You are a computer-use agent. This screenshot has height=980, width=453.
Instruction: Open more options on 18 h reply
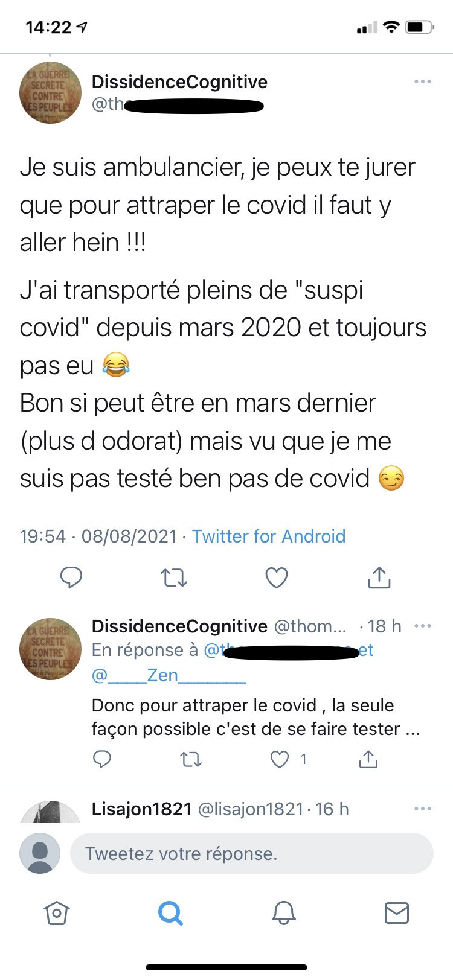(x=423, y=626)
